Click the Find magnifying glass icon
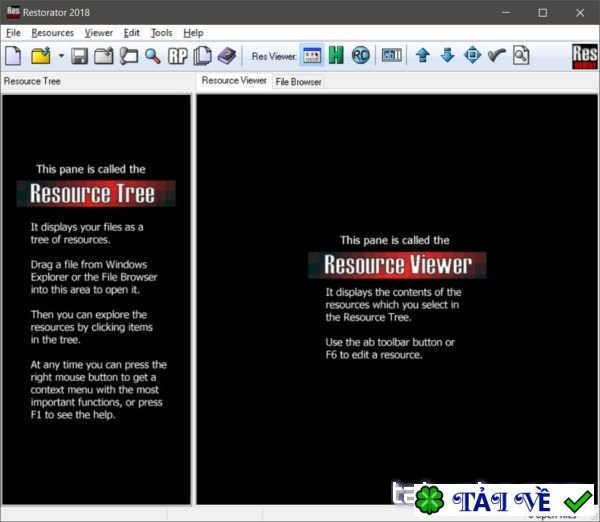 pyautogui.click(x=153, y=56)
